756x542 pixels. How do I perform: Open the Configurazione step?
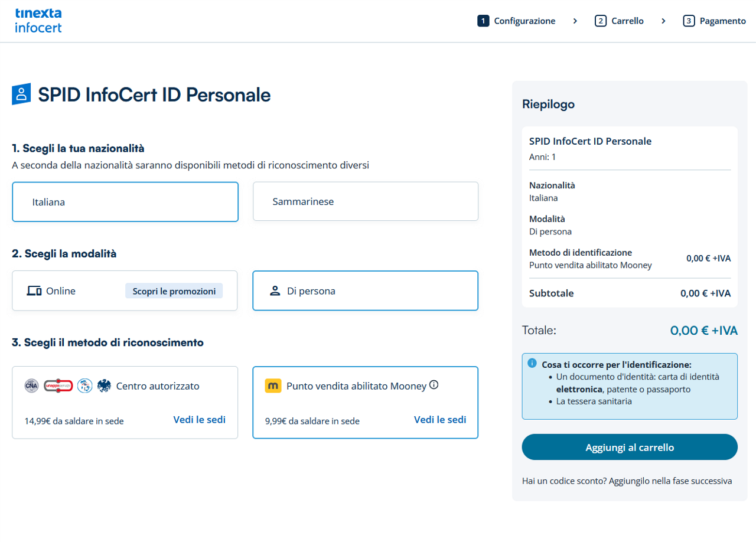[516, 21]
